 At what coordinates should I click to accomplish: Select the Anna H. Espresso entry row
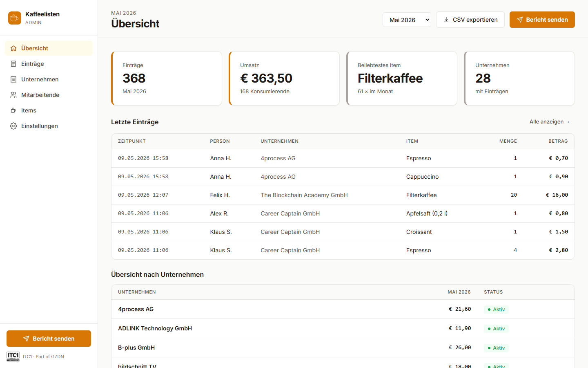point(343,158)
